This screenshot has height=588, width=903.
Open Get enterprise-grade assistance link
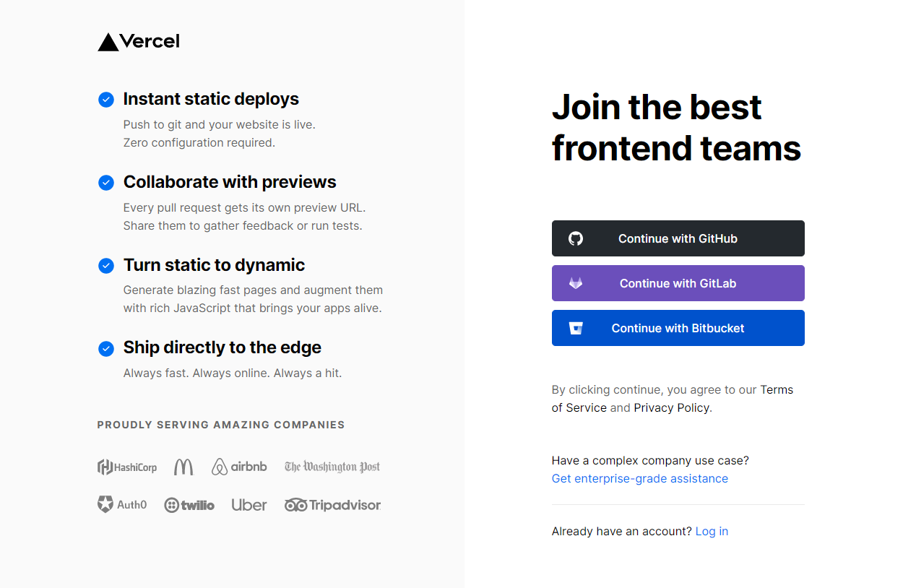coord(639,478)
